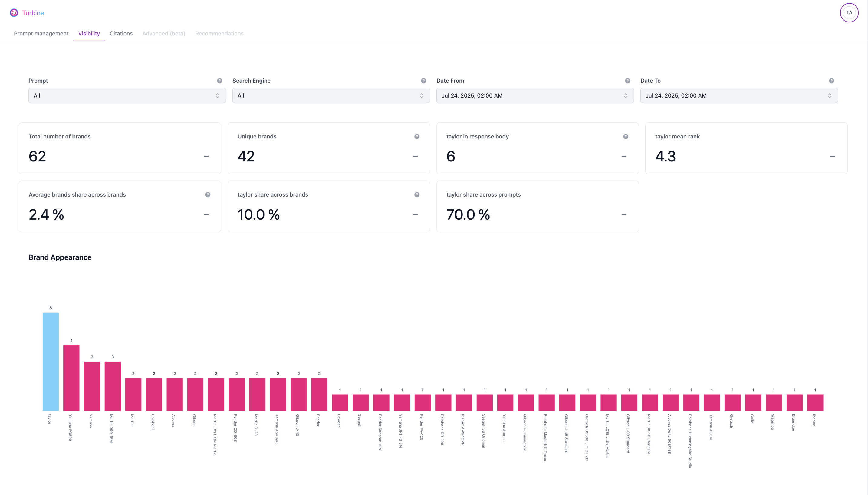The width and height of the screenshot is (868, 495).
Task: Click the Alvarez bar in chart
Action: click(x=175, y=394)
